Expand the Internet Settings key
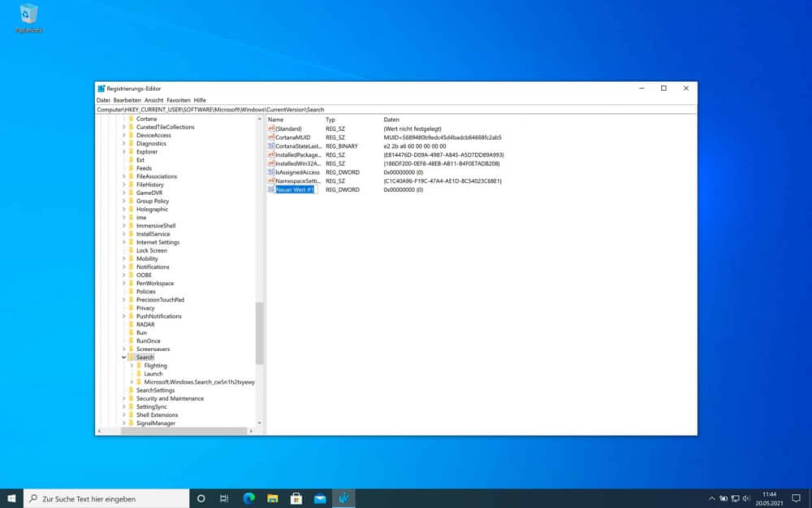Image resolution: width=812 pixels, height=508 pixels. pyautogui.click(x=123, y=242)
